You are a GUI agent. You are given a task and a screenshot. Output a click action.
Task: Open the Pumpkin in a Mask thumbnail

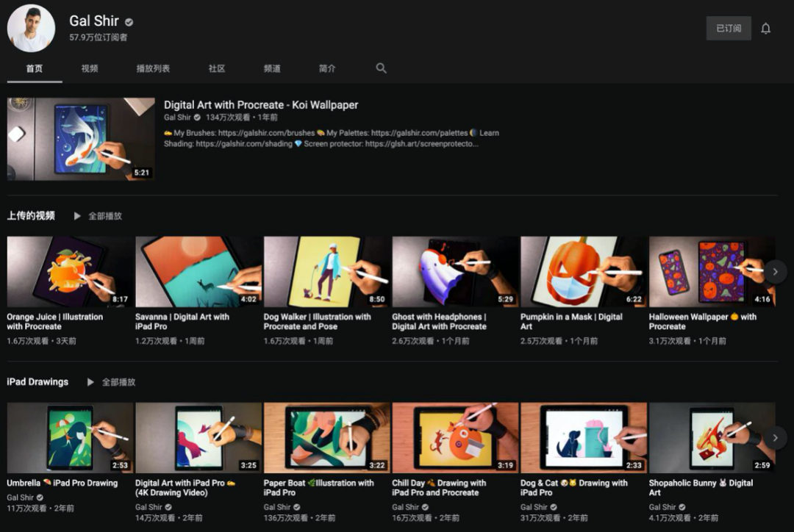tap(583, 272)
